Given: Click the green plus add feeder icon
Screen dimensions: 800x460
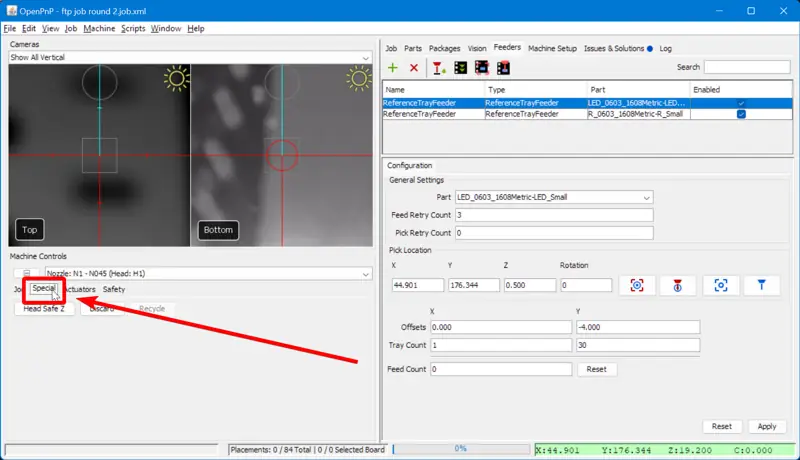Looking at the screenshot, I should point(393,68).
